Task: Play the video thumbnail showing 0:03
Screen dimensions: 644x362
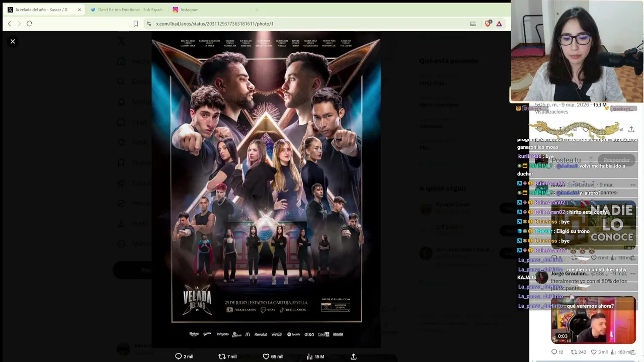Action: click(594, 320)
